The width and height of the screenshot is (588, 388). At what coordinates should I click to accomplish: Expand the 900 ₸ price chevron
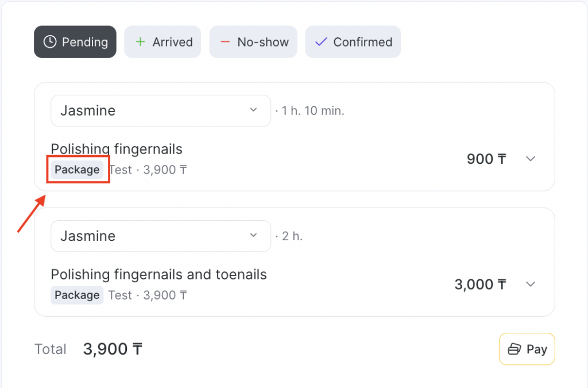coord(531,159)
